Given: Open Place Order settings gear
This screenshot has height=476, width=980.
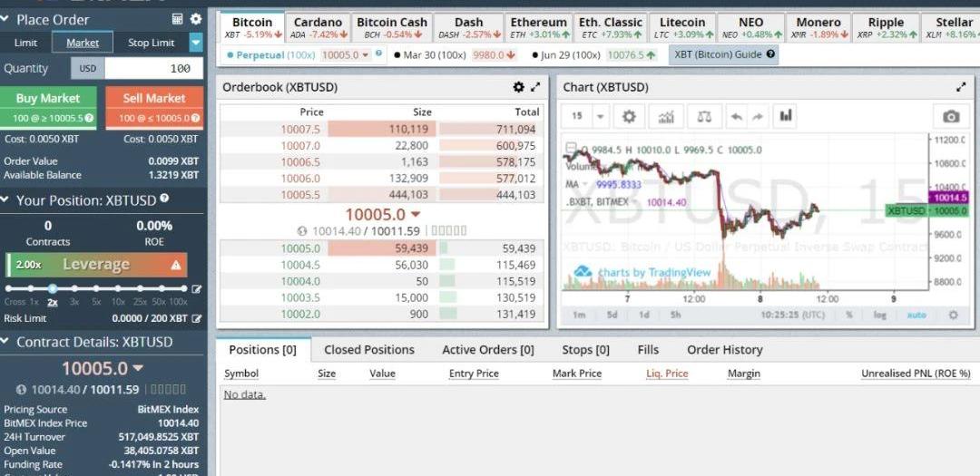Looking at the screenshot, I should click(196, 19).
